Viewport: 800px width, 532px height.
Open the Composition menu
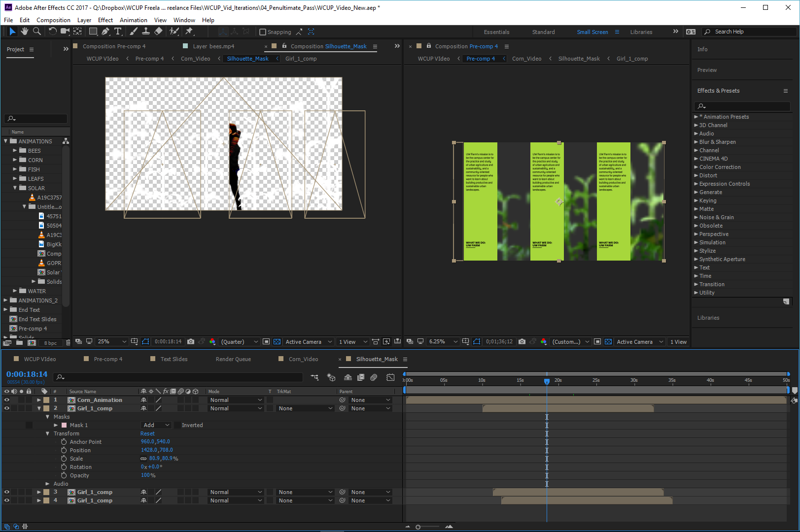coord(53,20)
